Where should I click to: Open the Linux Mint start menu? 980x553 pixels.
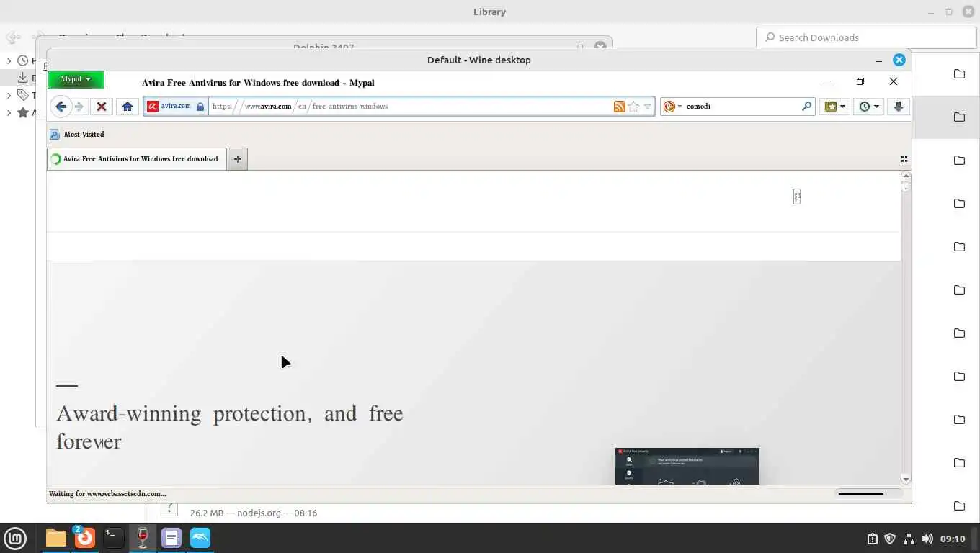[15, 538]
